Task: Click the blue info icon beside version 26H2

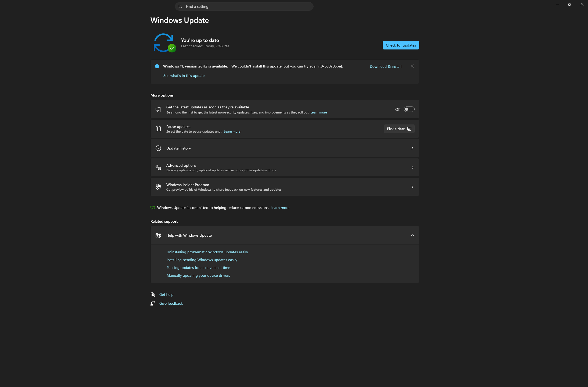Action: 157,66
